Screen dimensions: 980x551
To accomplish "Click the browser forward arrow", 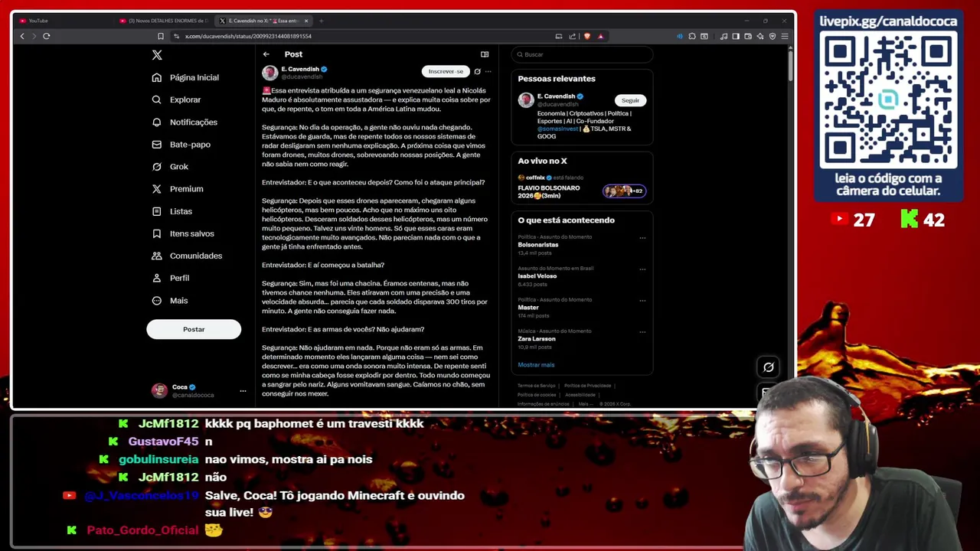I will click(x=34, y=36).
